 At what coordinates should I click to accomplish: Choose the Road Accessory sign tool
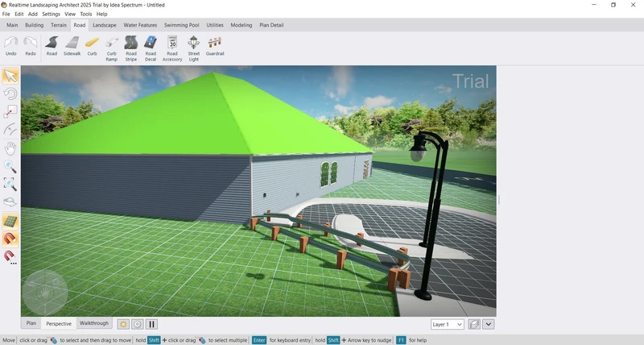pos(172,47)
